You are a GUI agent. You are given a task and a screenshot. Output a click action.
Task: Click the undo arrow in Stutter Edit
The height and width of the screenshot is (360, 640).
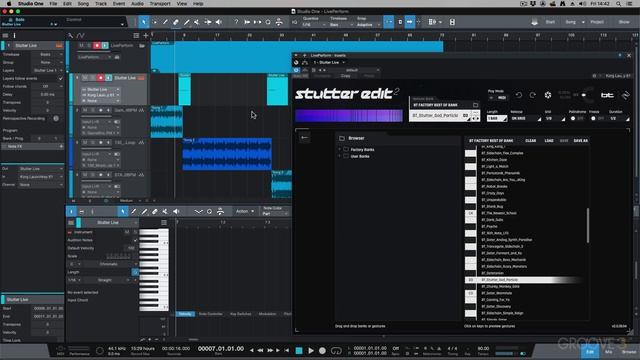(x=518, y=95)
